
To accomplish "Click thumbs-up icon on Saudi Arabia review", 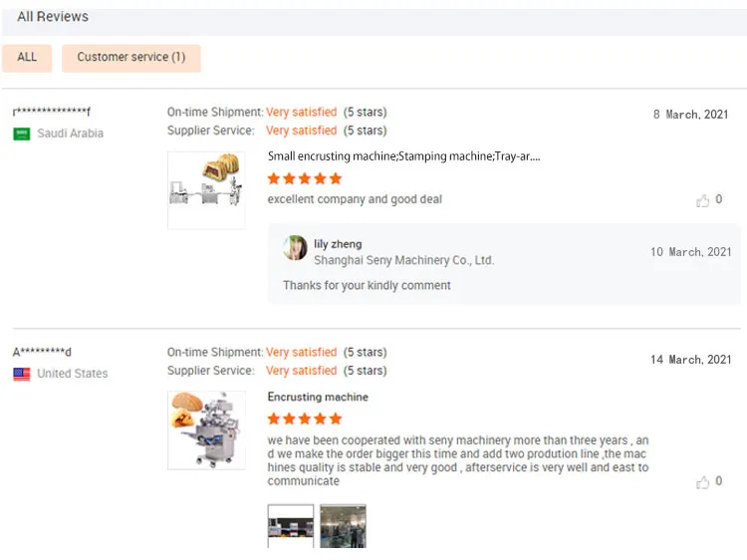I will click(x=703, y=200).
